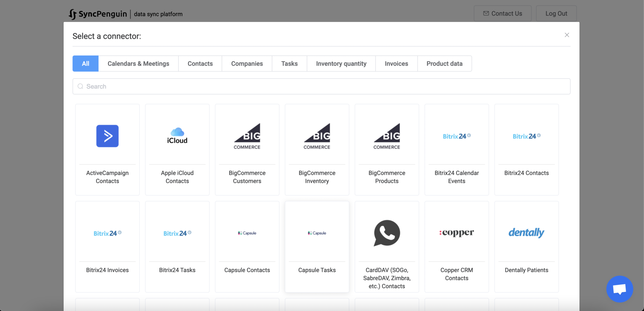
Task: Click the Bitrix24 Contacts label
Action: 526,173
